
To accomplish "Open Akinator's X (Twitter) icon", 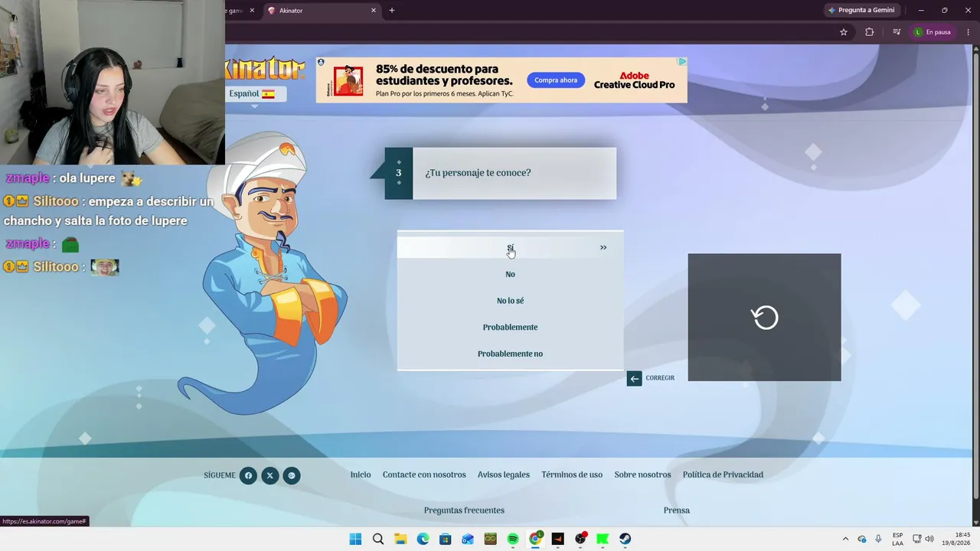I will (269, 475).
